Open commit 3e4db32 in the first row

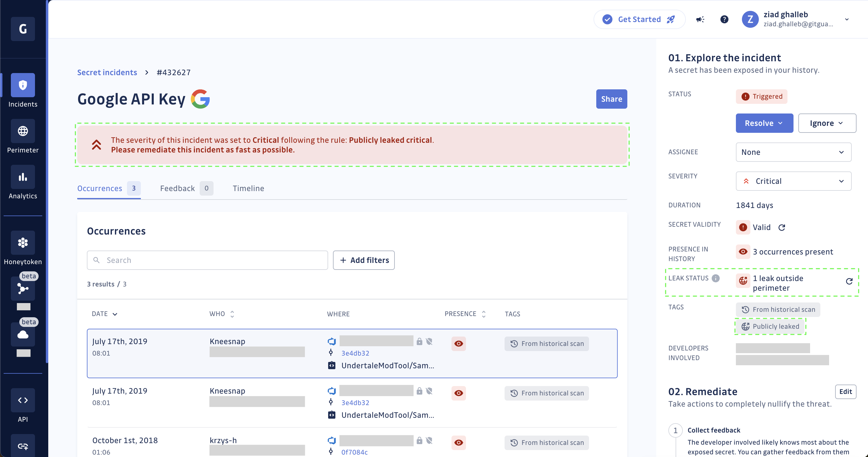355,353
